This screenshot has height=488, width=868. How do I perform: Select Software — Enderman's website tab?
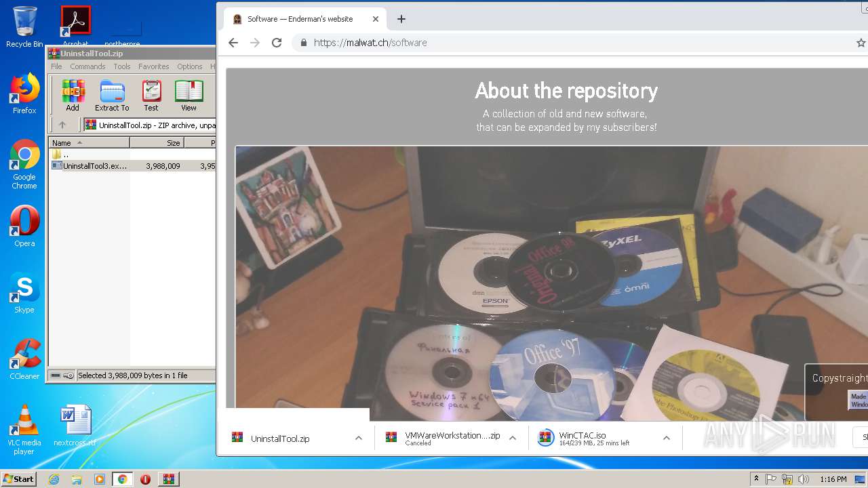click(x=306, y=19)
